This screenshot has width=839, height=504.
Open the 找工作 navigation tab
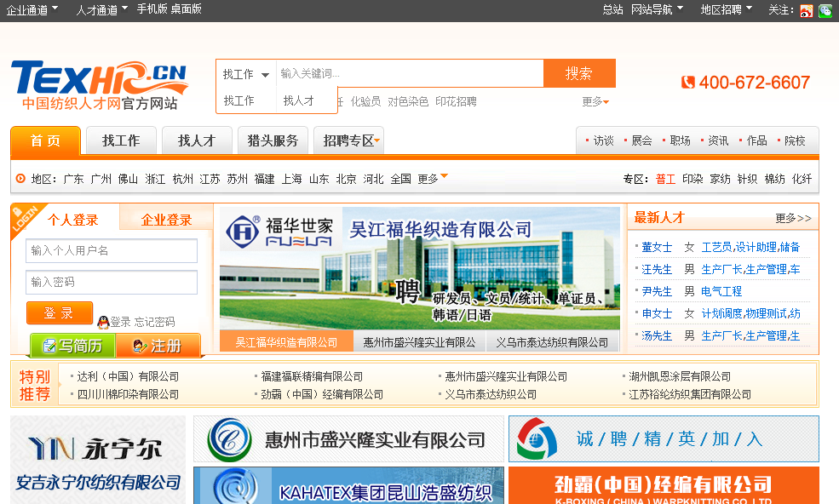click(121, 140)
